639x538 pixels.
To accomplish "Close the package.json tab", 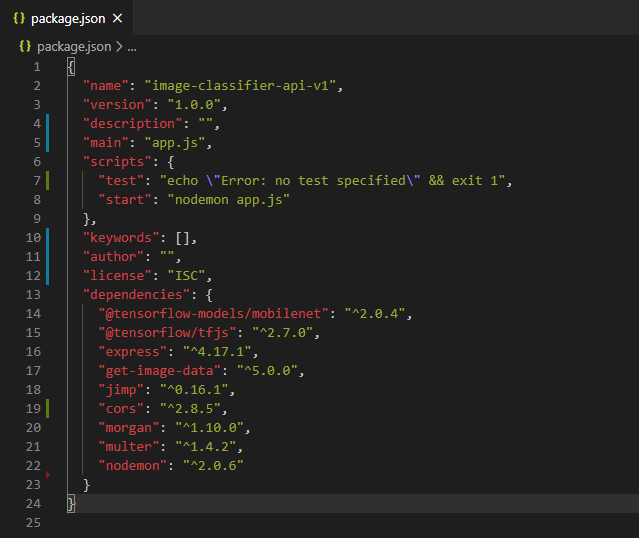I will (x=117, y=18).
